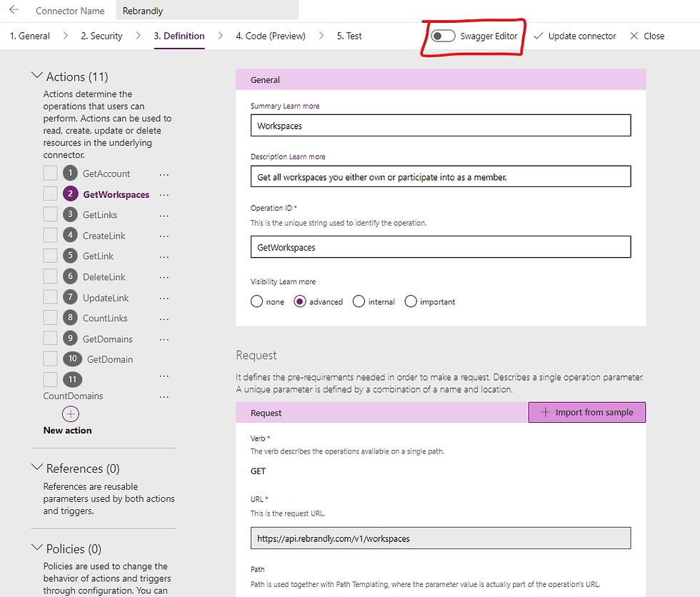
Task: Open the ellipsis menu for GetAccount
Action: [164, 174]
